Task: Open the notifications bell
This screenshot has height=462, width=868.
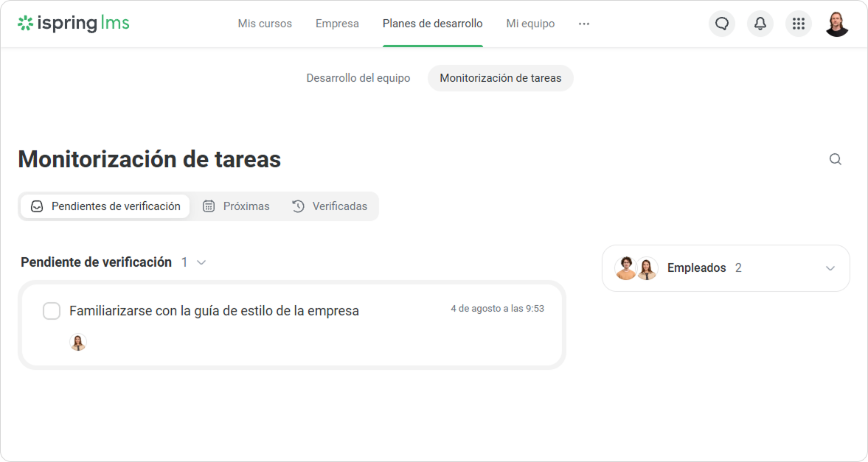Action: point(760,24)
